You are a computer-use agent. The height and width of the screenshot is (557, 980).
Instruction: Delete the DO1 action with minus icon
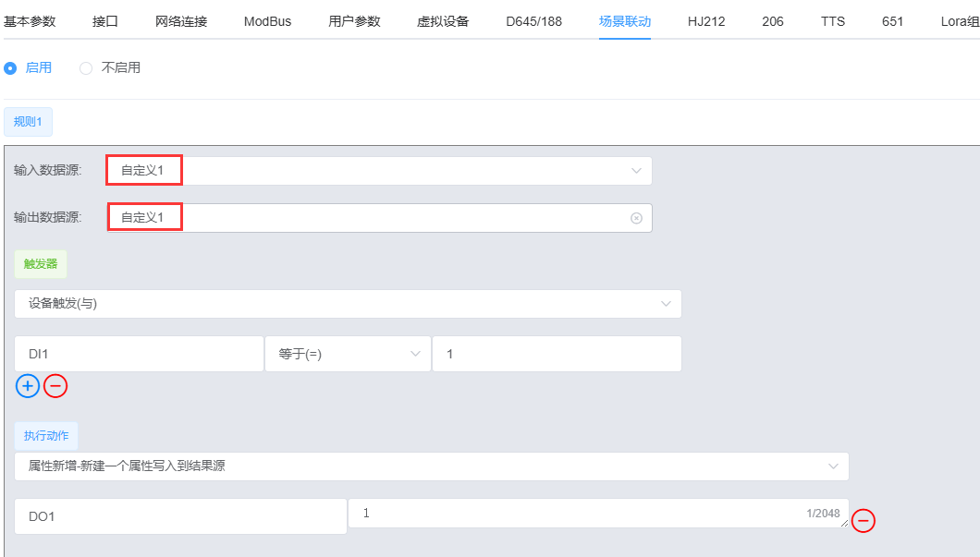click(864, 520)
